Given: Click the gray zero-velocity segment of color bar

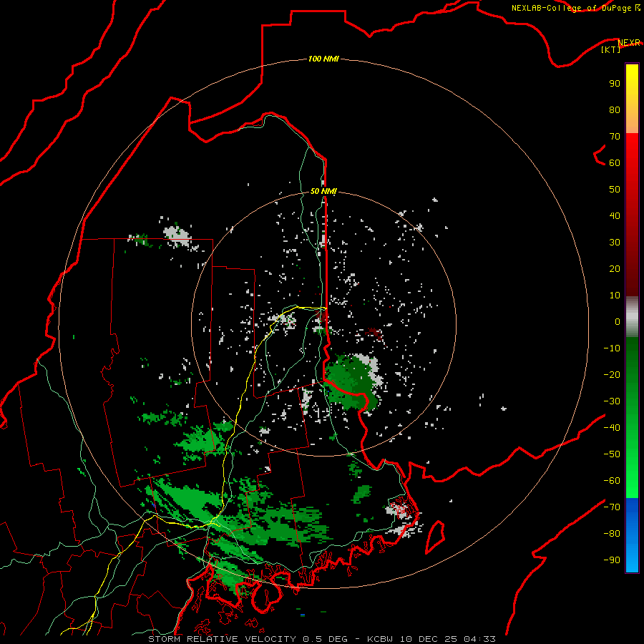Looking at the screenshot, I should (632, 316).
